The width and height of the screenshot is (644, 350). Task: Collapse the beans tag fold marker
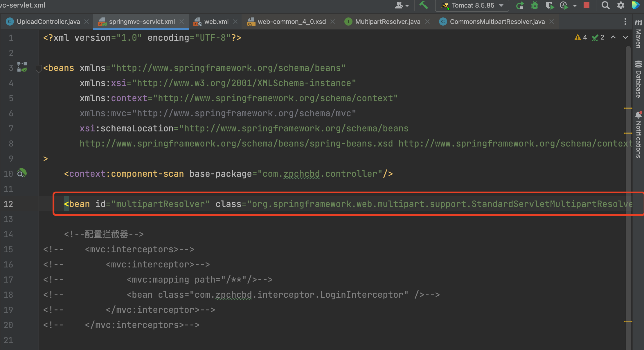click(38, 68)
